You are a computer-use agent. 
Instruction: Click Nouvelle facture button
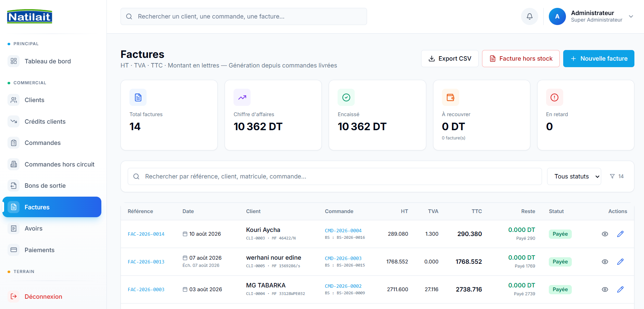click(x=598, y=59)
